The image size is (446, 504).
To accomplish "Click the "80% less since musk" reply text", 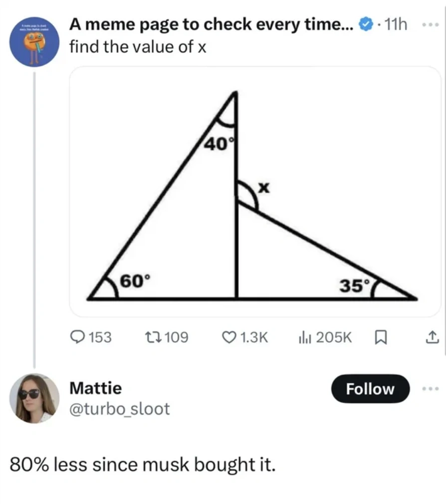I will tap(143, 464).
